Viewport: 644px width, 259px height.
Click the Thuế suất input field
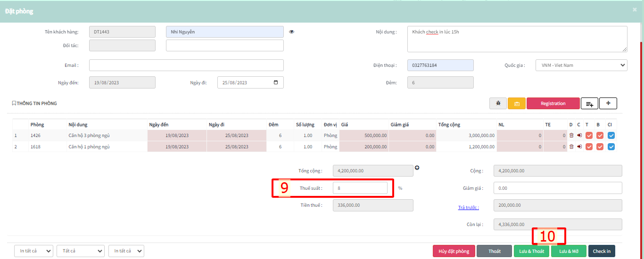click(360, 188)
